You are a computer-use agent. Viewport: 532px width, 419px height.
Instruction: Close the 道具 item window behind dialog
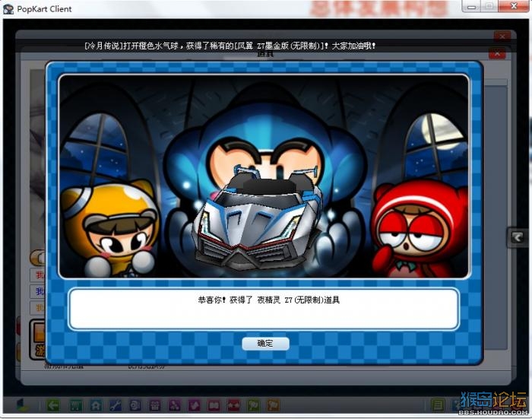point(497,54)
